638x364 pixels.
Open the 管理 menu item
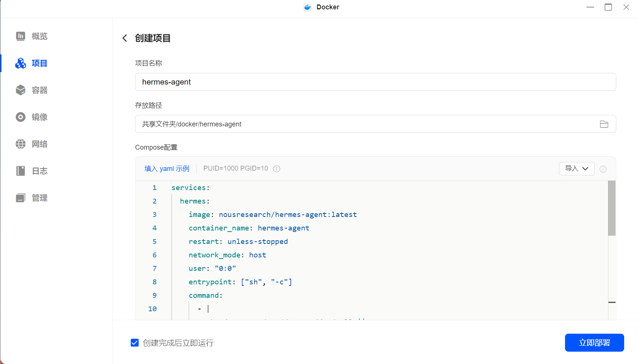[x=40, y=198]
